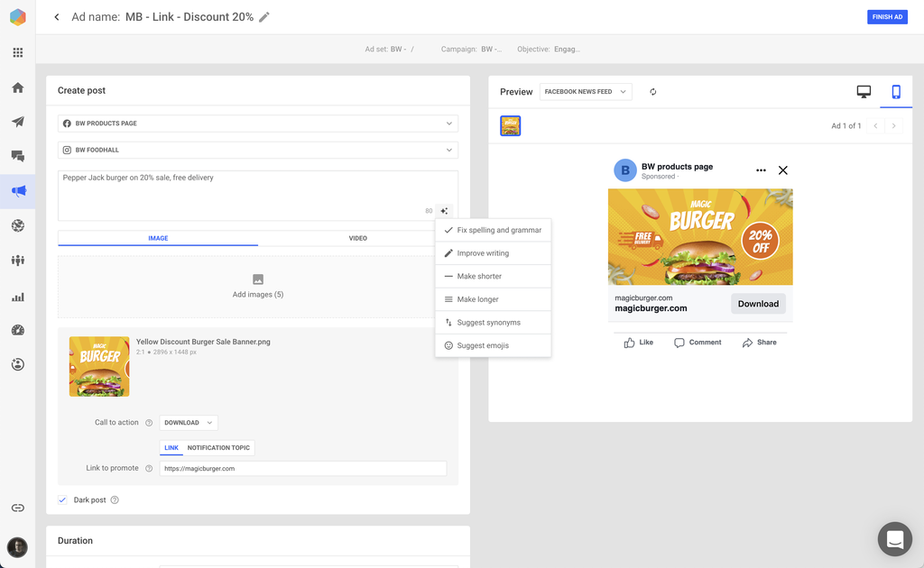Toggle the Dark post checkbox

(63, 499)
